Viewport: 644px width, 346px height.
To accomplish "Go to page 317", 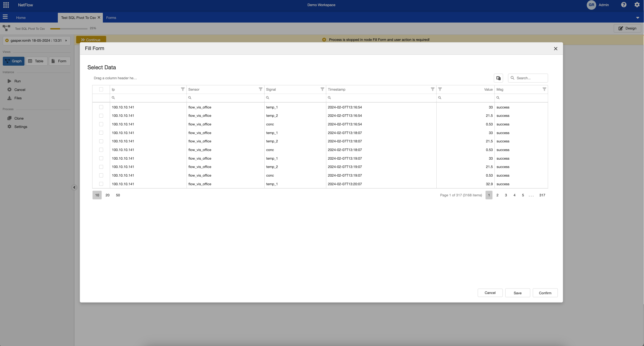I will [542, 195].
